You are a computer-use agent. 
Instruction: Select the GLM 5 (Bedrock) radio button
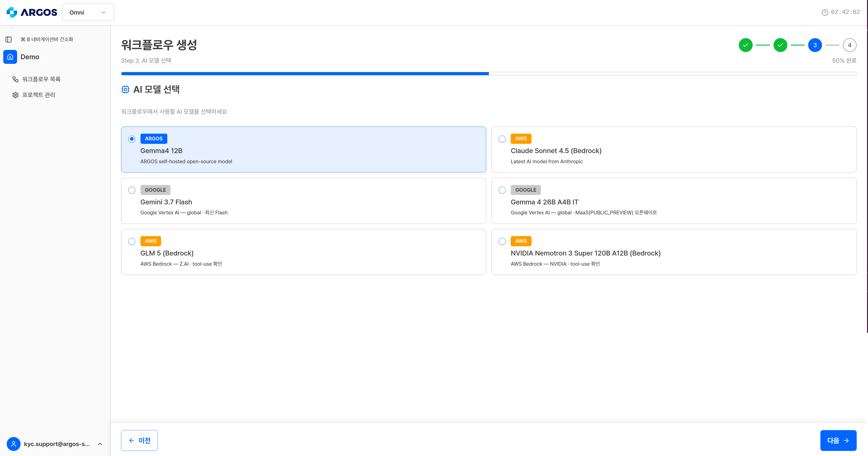tap(132, 241)
